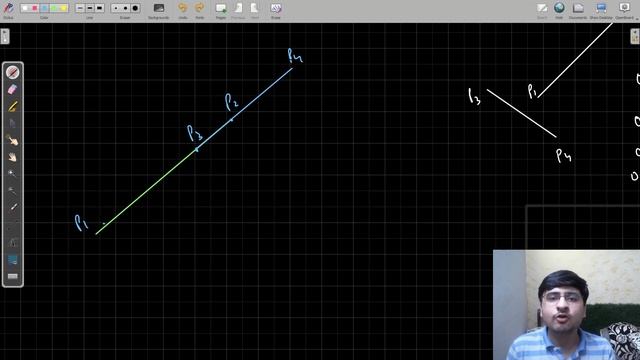Open the OpenBoard main menu
Image resolution: width=640 pixels, height=360 pixels.
point(624,10)
